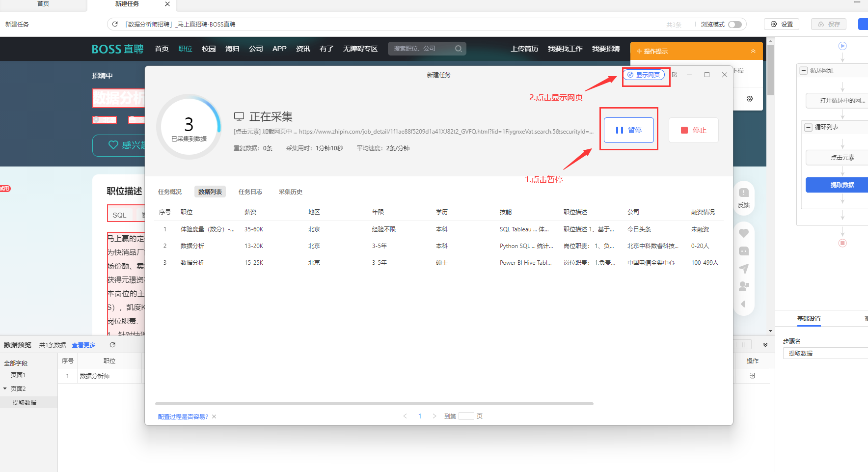Open APP in BOSS navigation bar
The width and height of the screenshot is (868, 472).
coord(279,49)
